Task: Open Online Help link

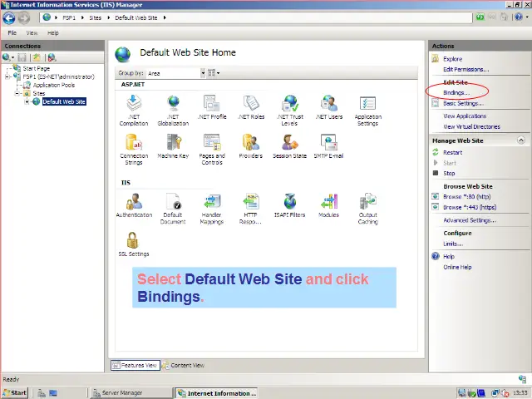Action: pyautogui.click(x=457, y=267)
